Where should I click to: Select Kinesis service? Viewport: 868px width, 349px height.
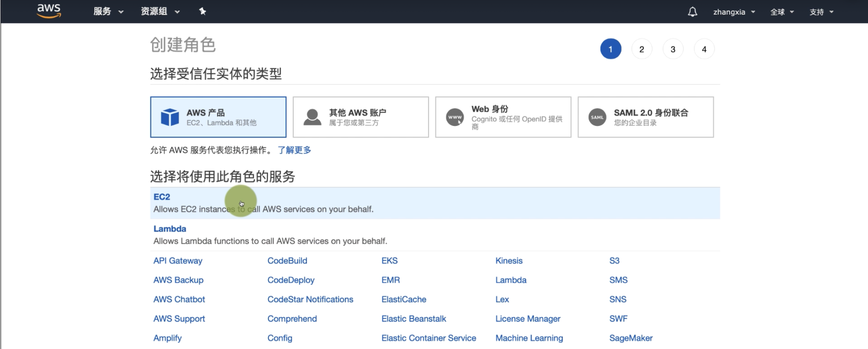click(x=509, y=261)
